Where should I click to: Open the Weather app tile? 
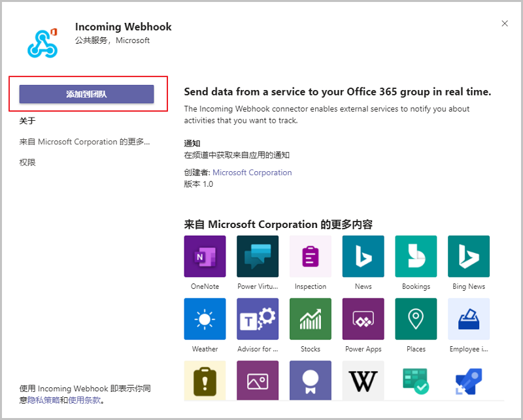[x=205, y=319]
